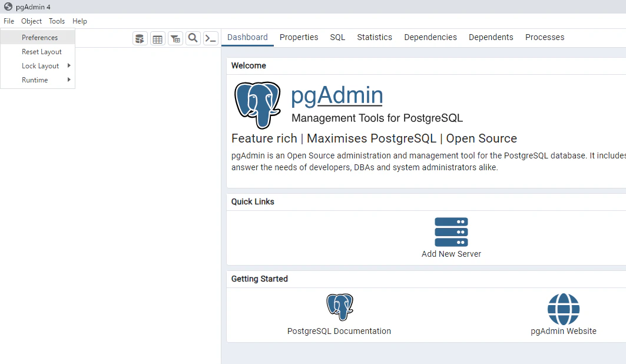Switch to the Statistics tab

[375, 37]
